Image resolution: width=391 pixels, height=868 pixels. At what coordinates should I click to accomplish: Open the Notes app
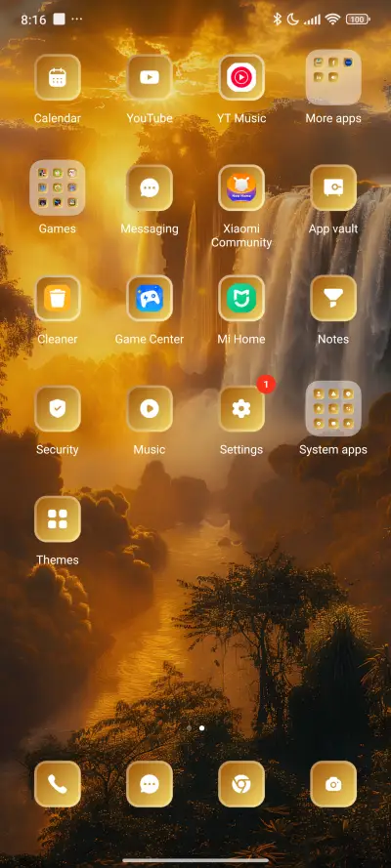[x=333, y=299]
